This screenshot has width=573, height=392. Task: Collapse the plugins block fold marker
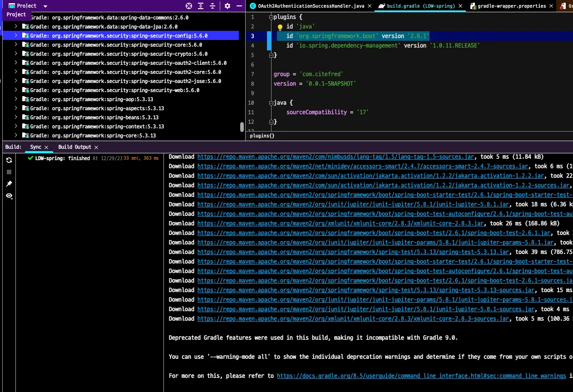click(x=271, y=17)
